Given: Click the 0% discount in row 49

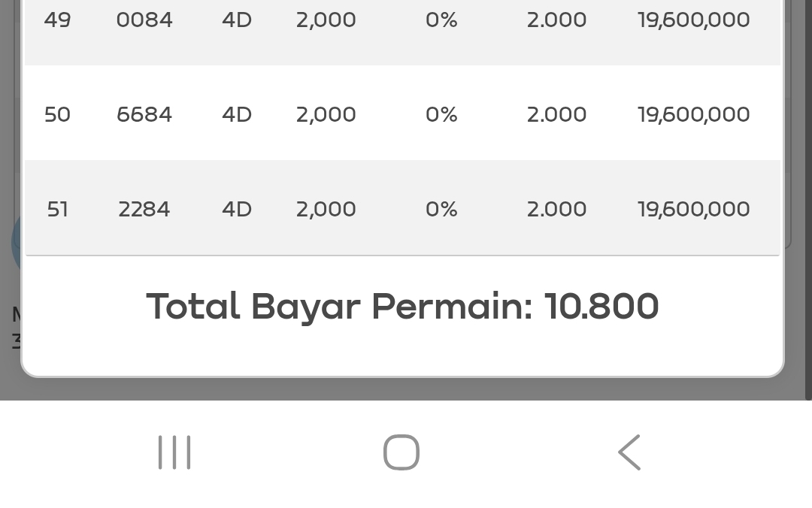Looking at the screenshot, I should click(441, 20).
